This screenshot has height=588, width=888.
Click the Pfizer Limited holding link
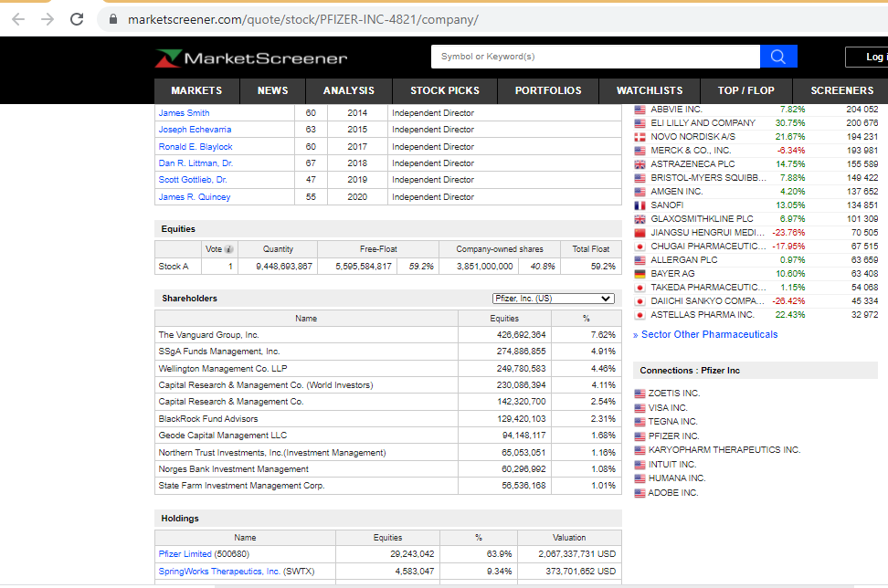click(184, 554)
